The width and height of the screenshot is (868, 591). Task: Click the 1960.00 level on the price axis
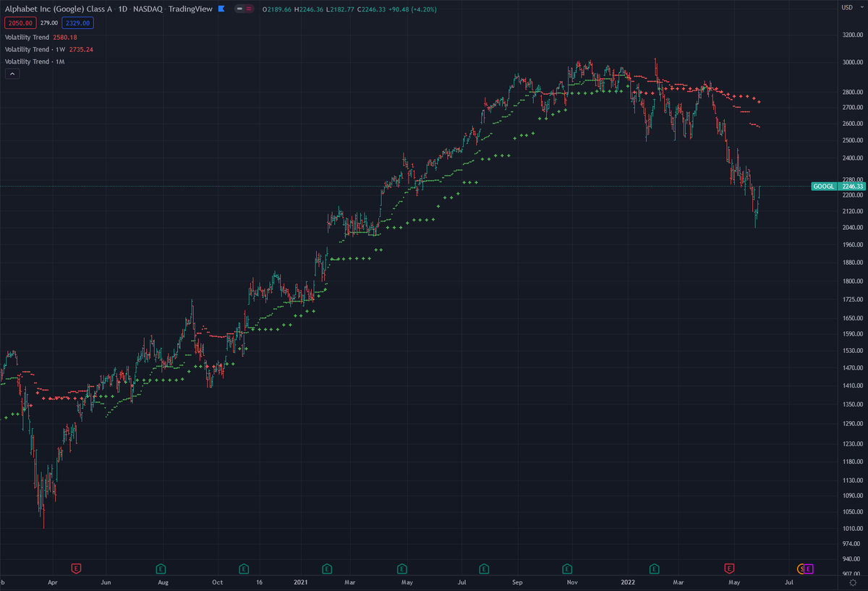[x=852, y=245]
